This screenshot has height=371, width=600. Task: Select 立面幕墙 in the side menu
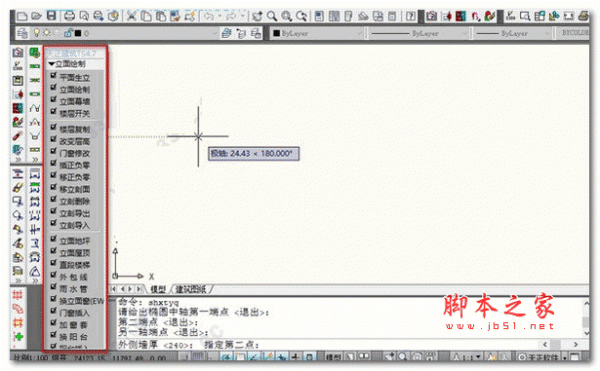point(75,101)
